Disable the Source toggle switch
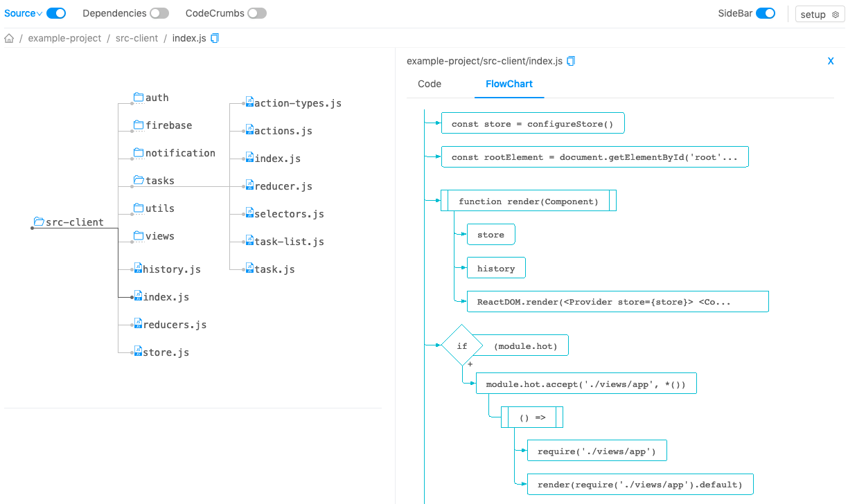This screenshot has width=848, height=504. click(56, 13)
